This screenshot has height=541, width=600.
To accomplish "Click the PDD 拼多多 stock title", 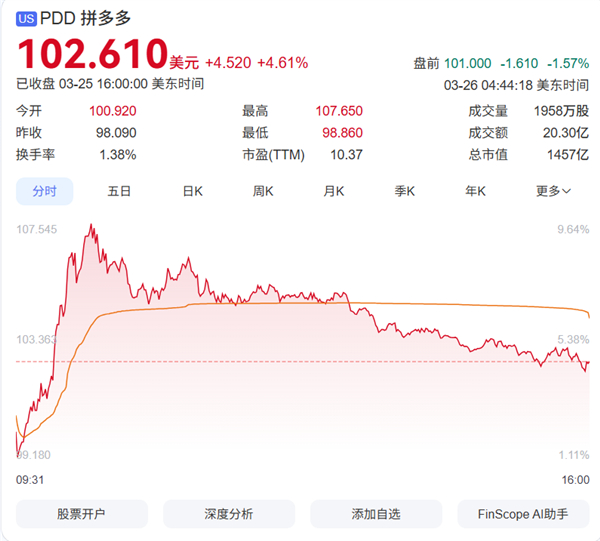I will 85,18.
